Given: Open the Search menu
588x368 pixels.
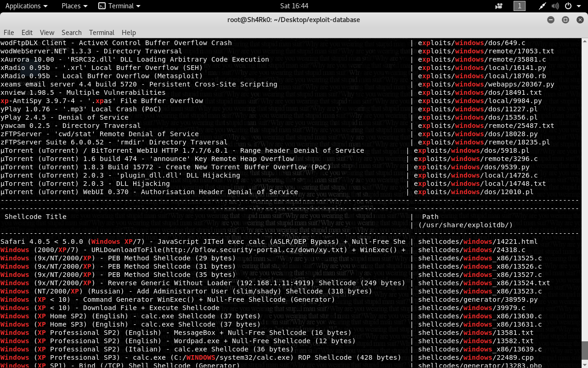Looking at the screenshot, I should [x=71, y=33].
